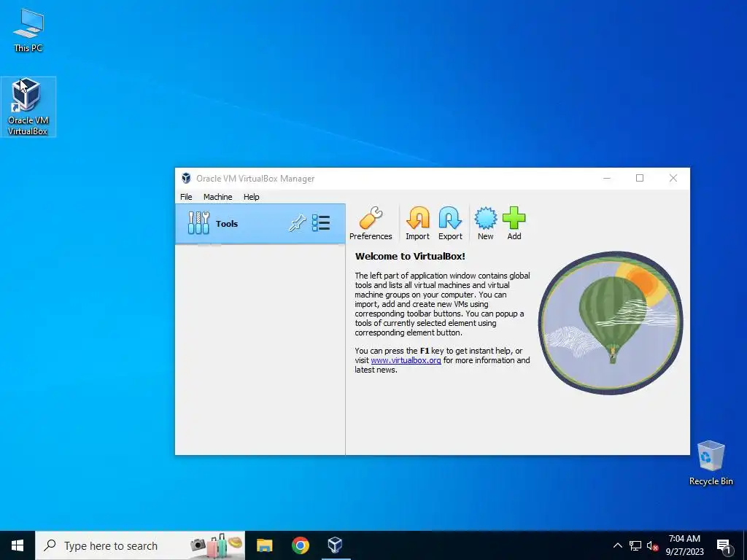Screen dimensions: 747x560
Task: Click the hot air balloon welcome image
Action: click(x=611, y=323)
